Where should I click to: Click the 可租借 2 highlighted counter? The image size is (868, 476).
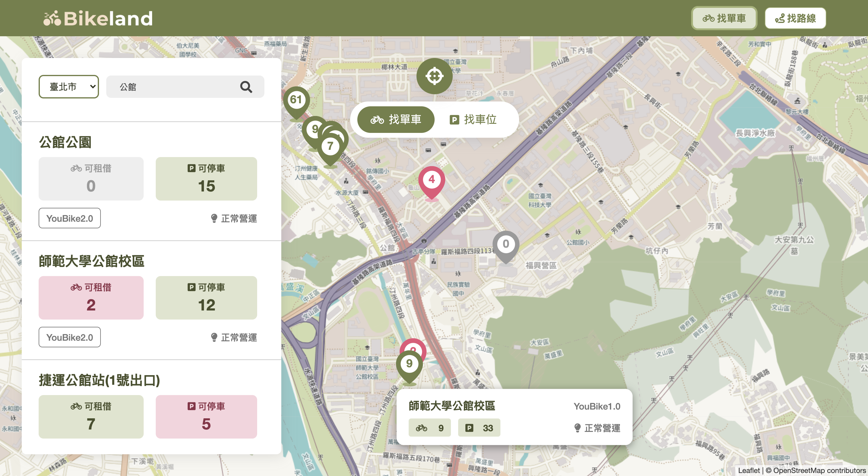(x=91, y=298)
